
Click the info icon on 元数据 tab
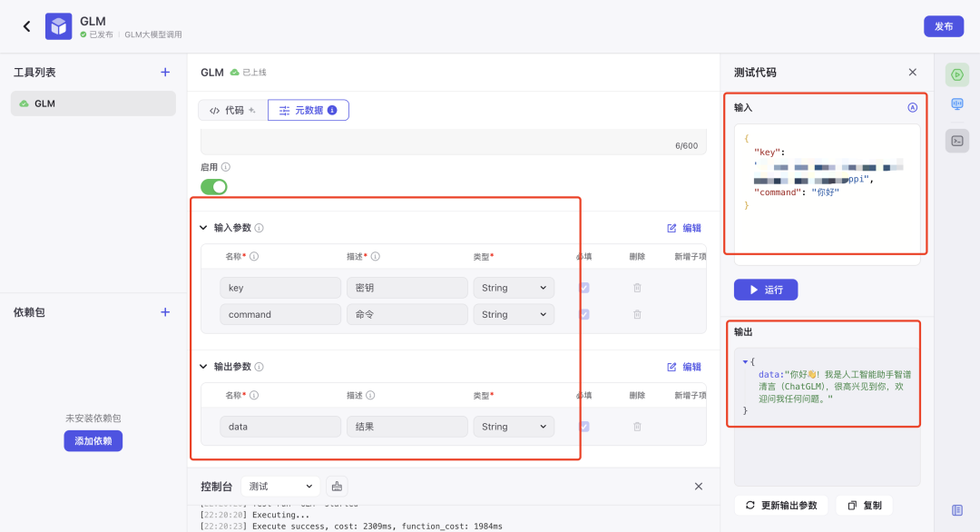(332, 110)
